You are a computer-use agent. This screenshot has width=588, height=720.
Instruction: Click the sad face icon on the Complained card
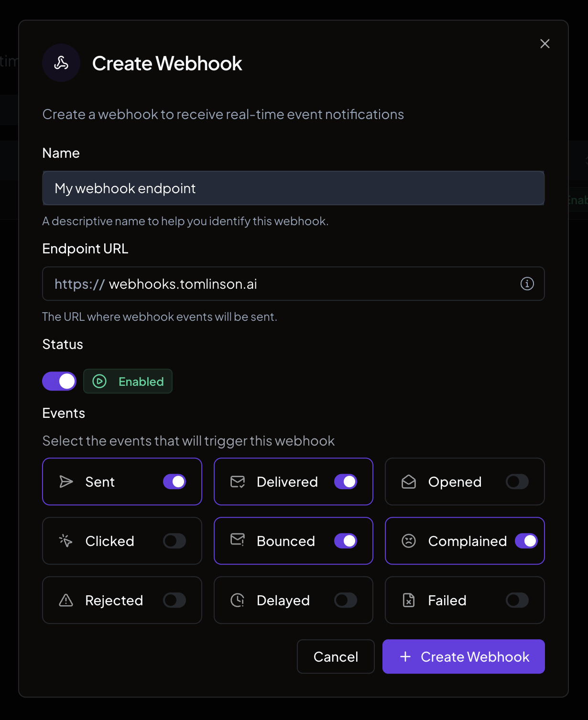tap(409, 541)
